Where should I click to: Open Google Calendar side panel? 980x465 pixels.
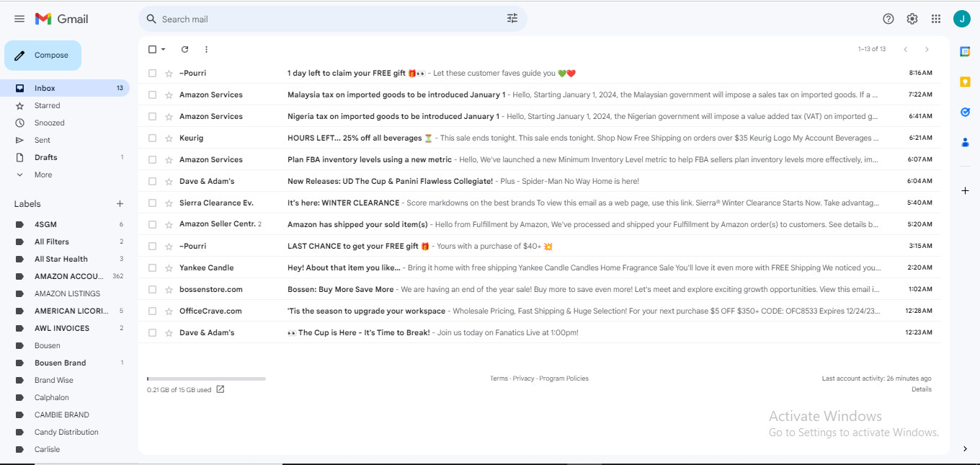coord(965,51)
